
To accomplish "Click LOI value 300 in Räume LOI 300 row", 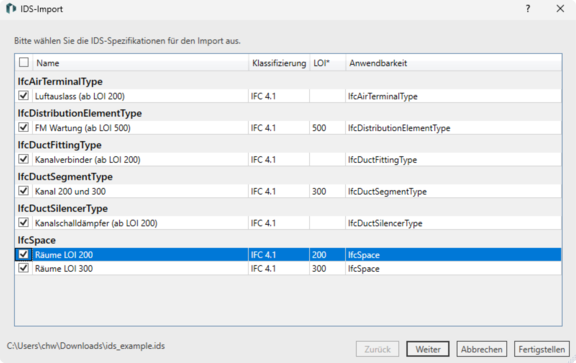I will click(319, 269).
